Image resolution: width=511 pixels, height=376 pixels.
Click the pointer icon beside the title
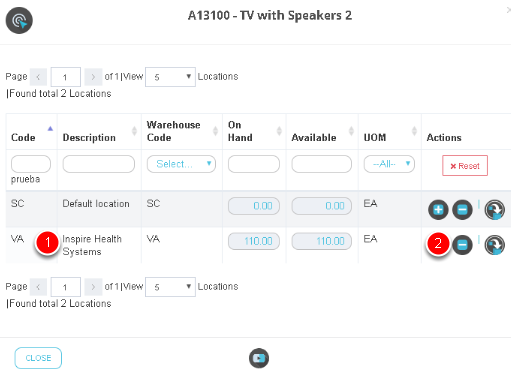(x=19, y=21)
